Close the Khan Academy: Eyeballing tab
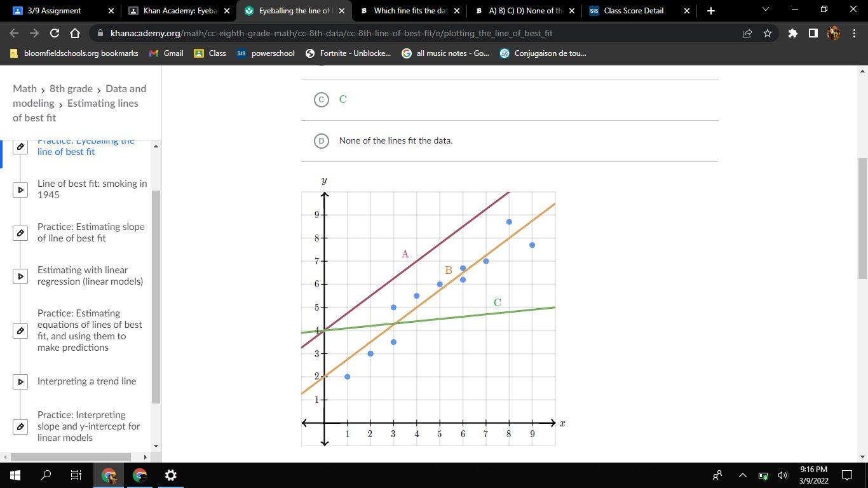 click(227, 11)
